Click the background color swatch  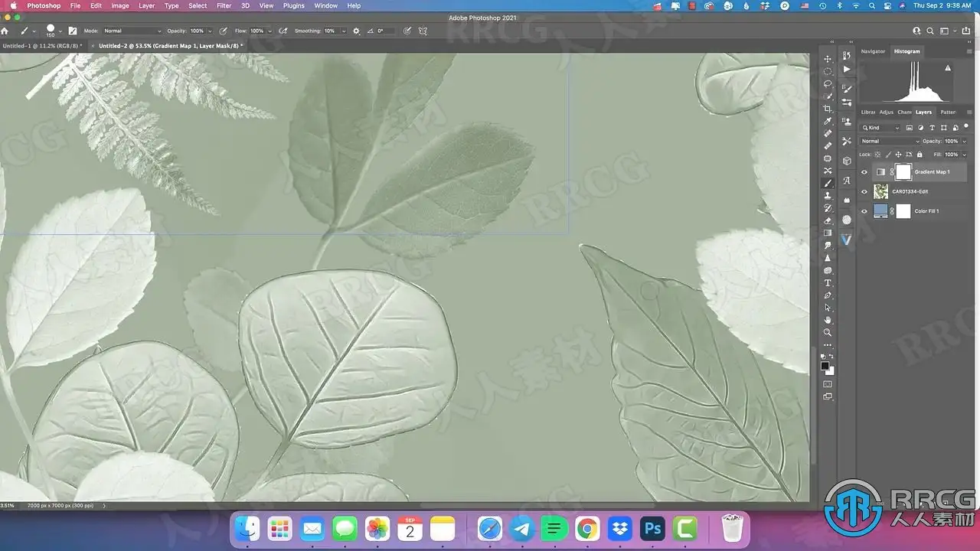point(831,371)
